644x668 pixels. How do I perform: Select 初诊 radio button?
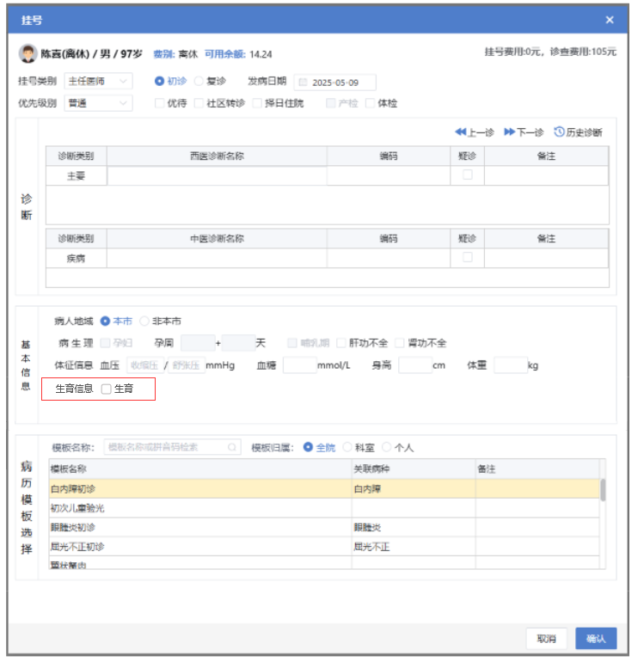click(161, 82)
